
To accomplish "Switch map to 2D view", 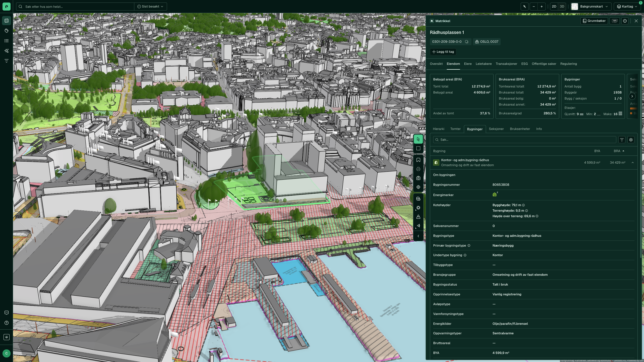I will (x=554, y=7).
